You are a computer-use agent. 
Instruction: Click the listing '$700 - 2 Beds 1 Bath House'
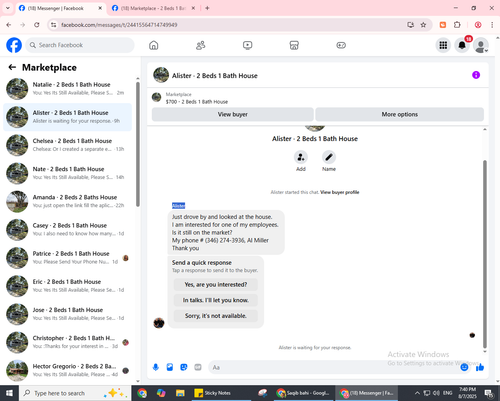[197, 102]
